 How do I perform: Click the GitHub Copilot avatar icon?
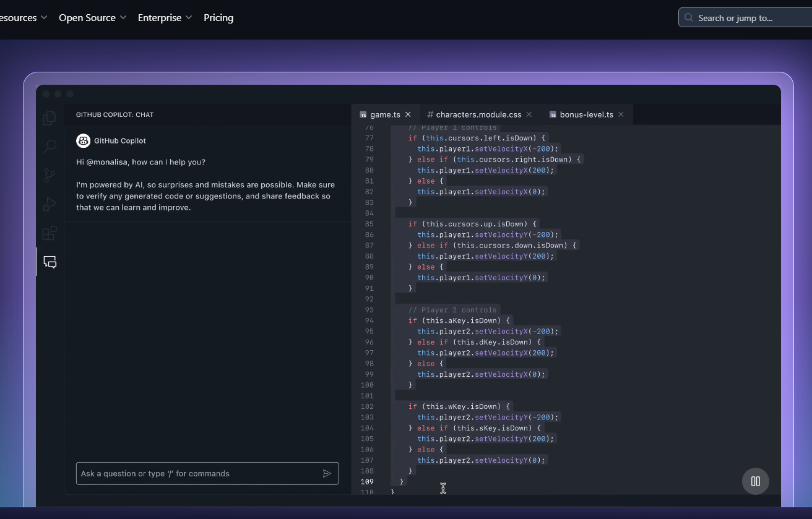83,141
